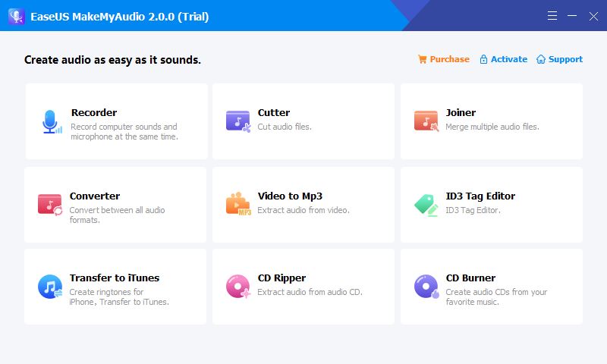Screen dimensions: 607x364
Task: Click the Video to Mp3 camera icon
Action: 238,203
